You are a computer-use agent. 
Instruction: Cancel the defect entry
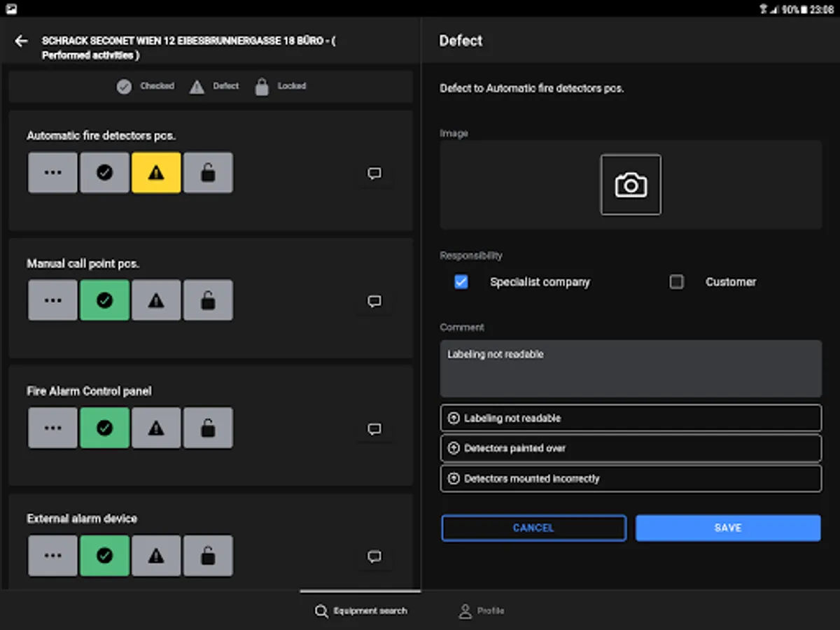pos(533,528)
